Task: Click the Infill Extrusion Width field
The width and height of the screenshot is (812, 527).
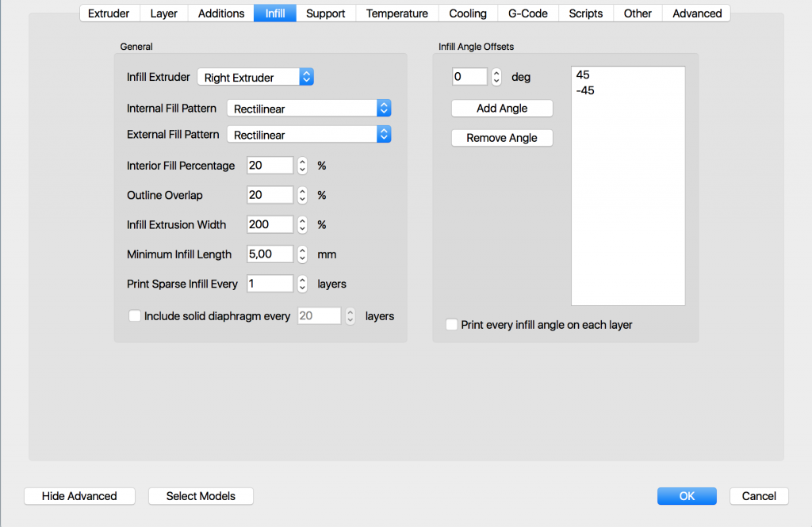Action: click(270, 225)
